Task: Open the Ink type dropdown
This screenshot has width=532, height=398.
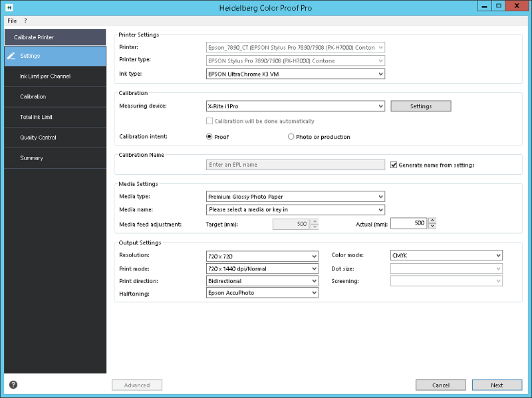Action: (x=295, y=74)
